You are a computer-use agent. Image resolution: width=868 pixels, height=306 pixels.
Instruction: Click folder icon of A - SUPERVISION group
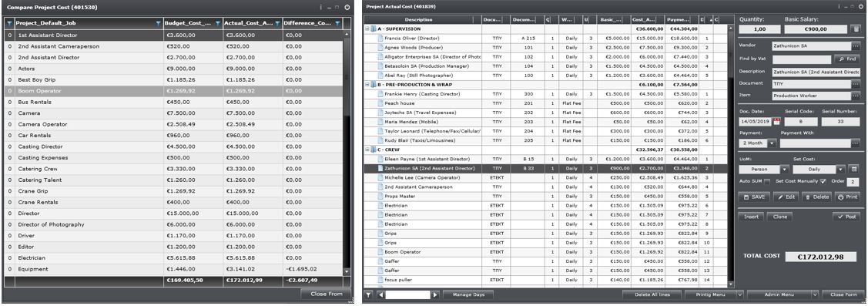[x=374, y=29]
